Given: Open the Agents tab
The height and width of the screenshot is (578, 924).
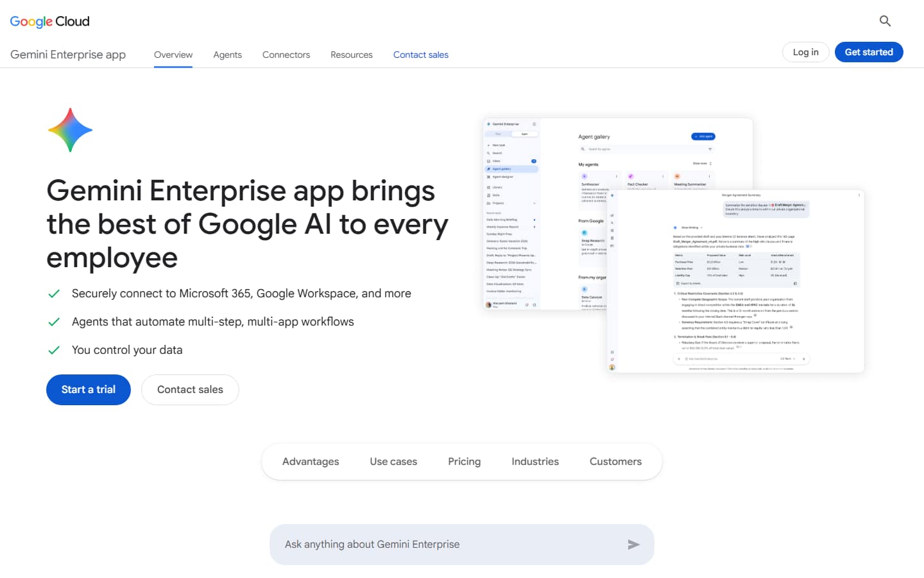Looking at the screenshot, I should (228, 55).
